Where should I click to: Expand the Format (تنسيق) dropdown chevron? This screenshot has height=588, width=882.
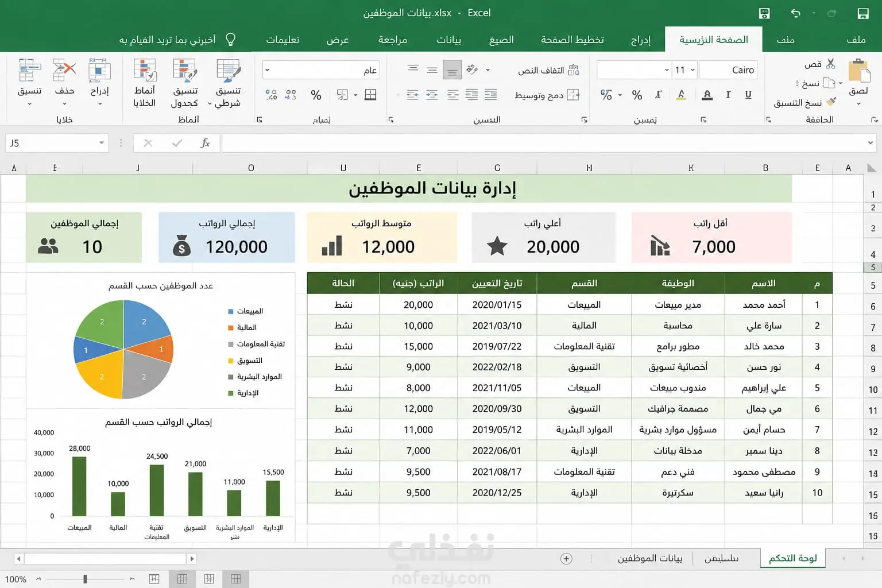coord(29,104)
